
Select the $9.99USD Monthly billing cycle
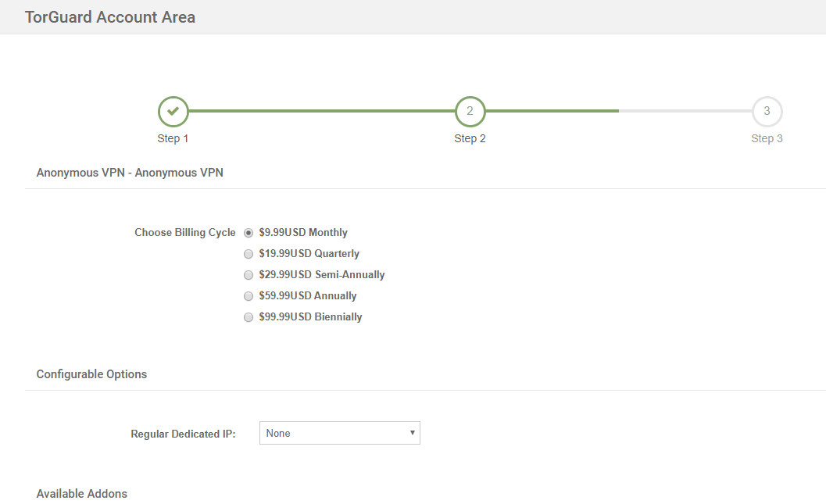pyautogui.click(x=249, y=233)
